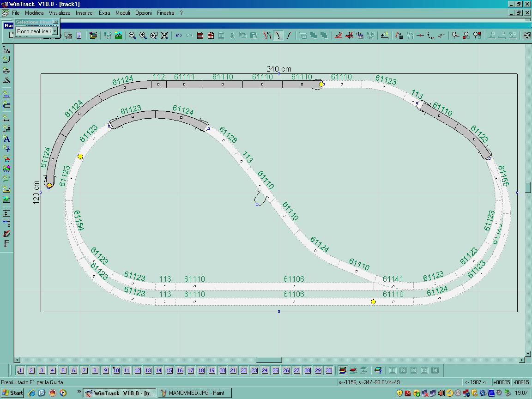Click the vertical dimension arrow sidebar icon
This screenshot has height=399, width=532.
6,213
